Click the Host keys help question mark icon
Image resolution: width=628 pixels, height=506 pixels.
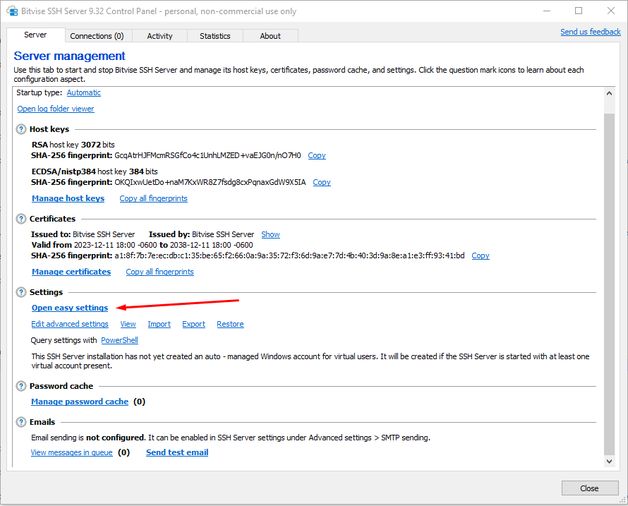(x=21, y=129)
